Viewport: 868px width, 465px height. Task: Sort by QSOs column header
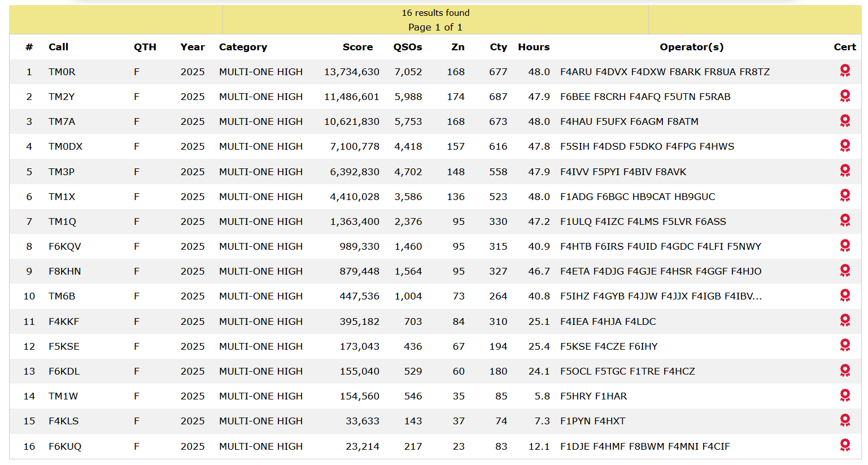point(407,47)
